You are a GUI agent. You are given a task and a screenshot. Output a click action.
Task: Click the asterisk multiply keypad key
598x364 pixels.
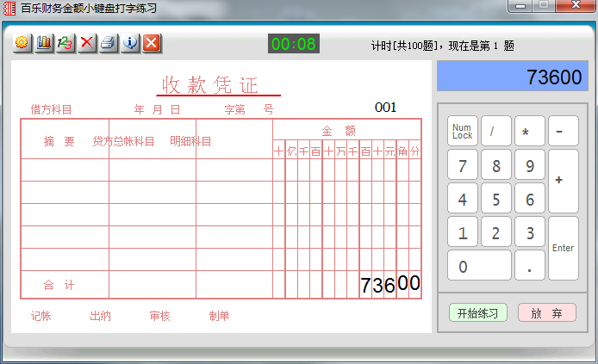[x=529, y=131]
